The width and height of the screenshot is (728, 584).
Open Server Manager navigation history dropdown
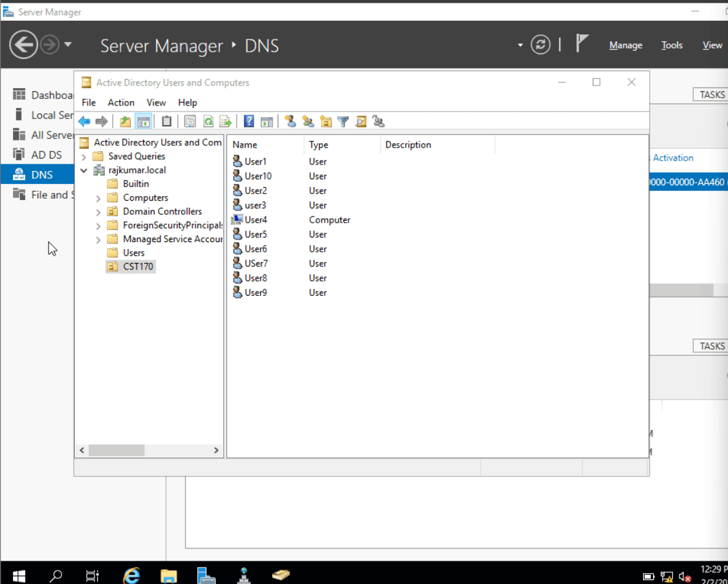point(68,45)
